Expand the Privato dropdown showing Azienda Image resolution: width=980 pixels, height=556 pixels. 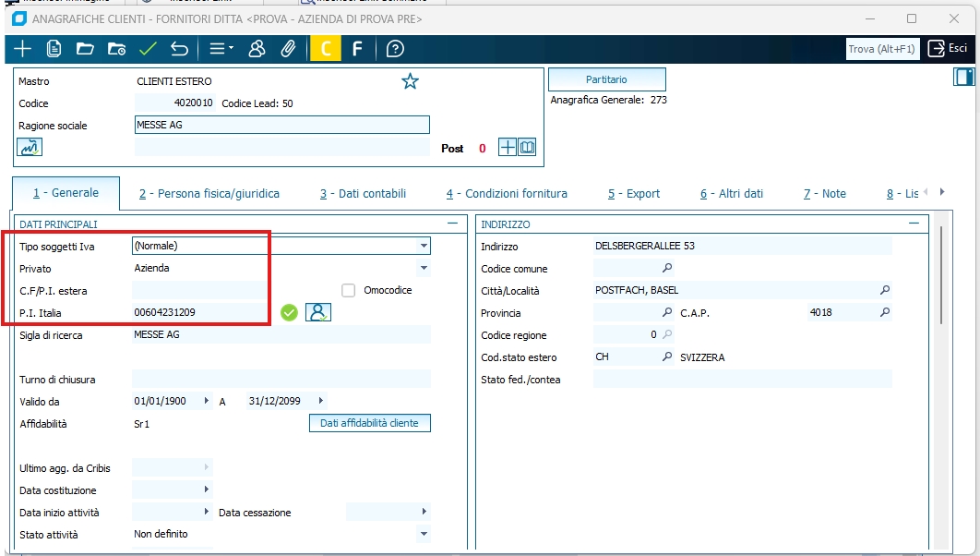click(424, 268)
